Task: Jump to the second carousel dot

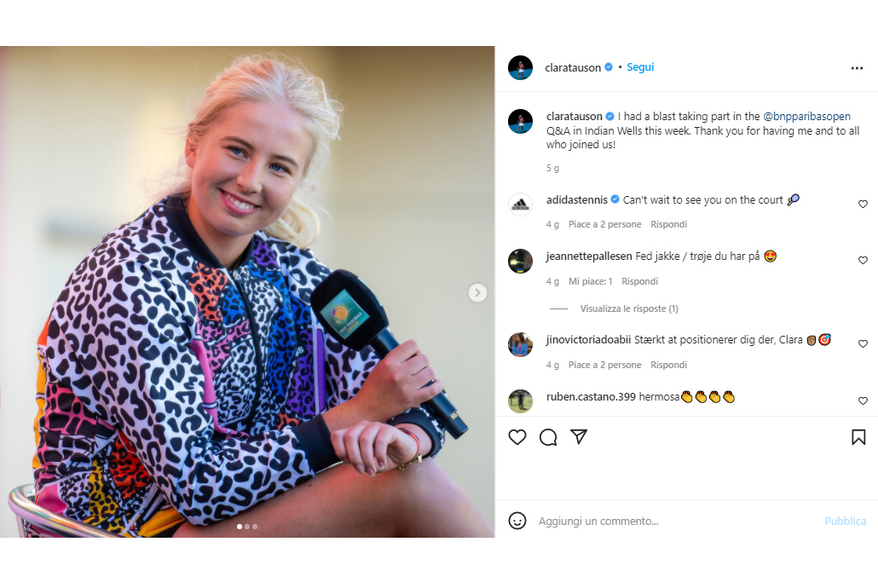Action: [247, 527]
